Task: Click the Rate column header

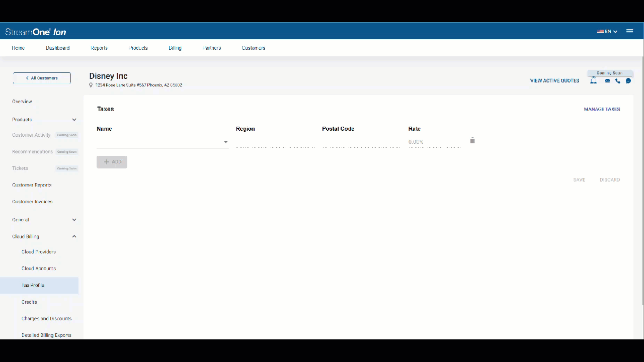Action: click(415, 129)
